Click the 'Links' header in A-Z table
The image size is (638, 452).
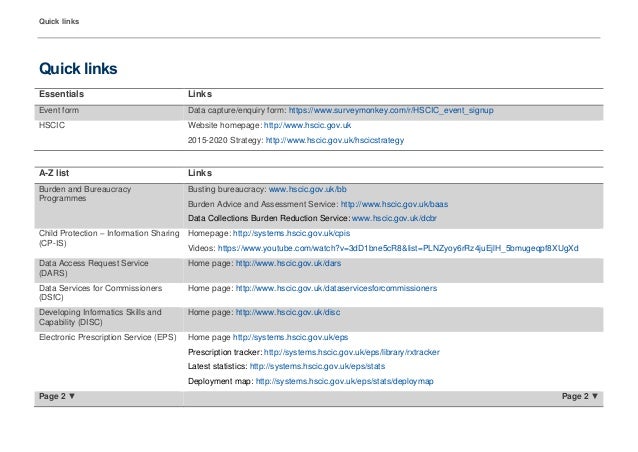[x=200, y=173]
